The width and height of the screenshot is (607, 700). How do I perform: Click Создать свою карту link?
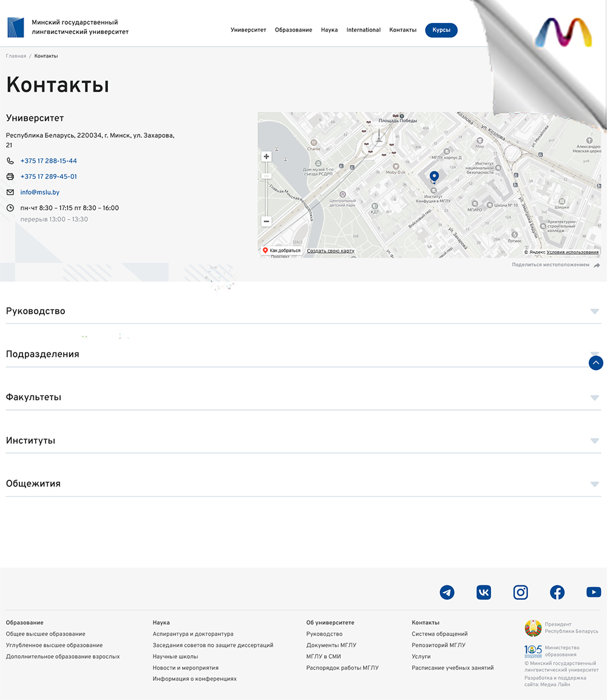tap(331, 251)
